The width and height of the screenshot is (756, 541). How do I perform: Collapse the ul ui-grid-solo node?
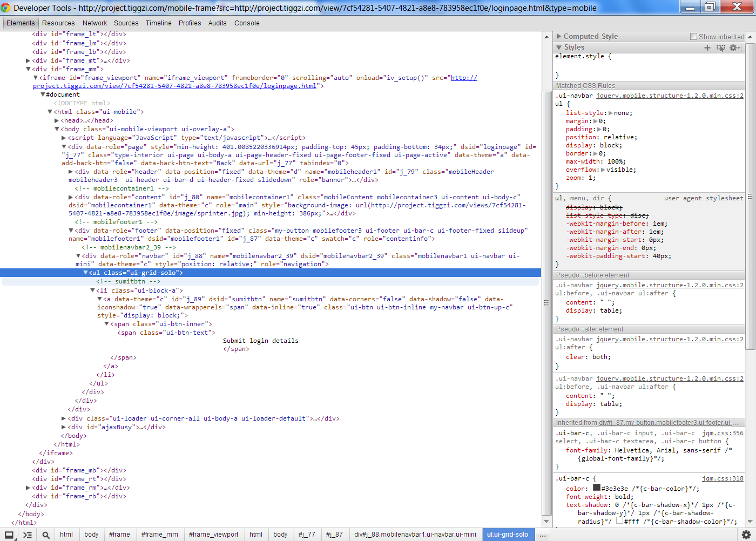click(85, 273)
